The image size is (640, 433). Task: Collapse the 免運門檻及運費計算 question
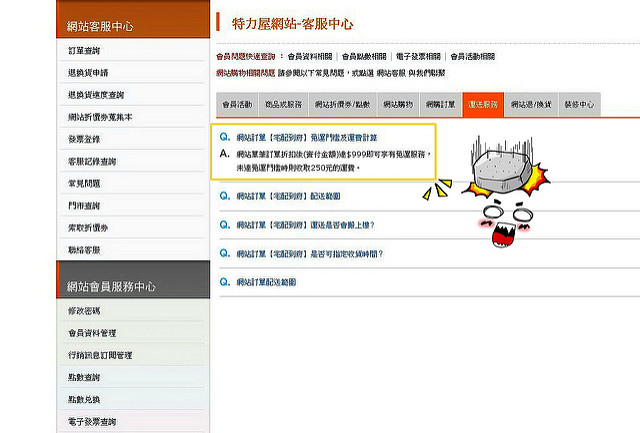pos(307,138)
